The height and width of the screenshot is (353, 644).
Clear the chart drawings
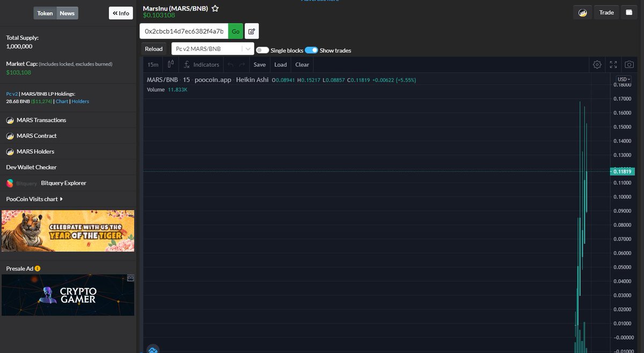(x=302, y=64)
